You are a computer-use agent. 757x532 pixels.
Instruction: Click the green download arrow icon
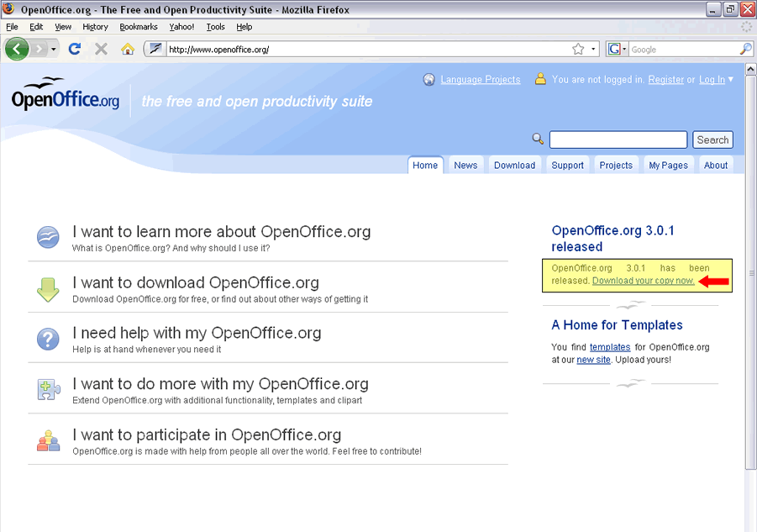48,289
